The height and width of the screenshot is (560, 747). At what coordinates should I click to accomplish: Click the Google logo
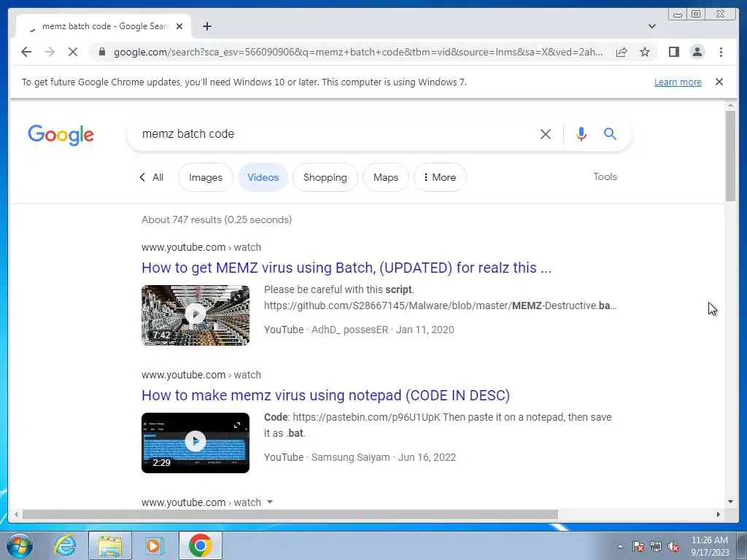(61, 135)
